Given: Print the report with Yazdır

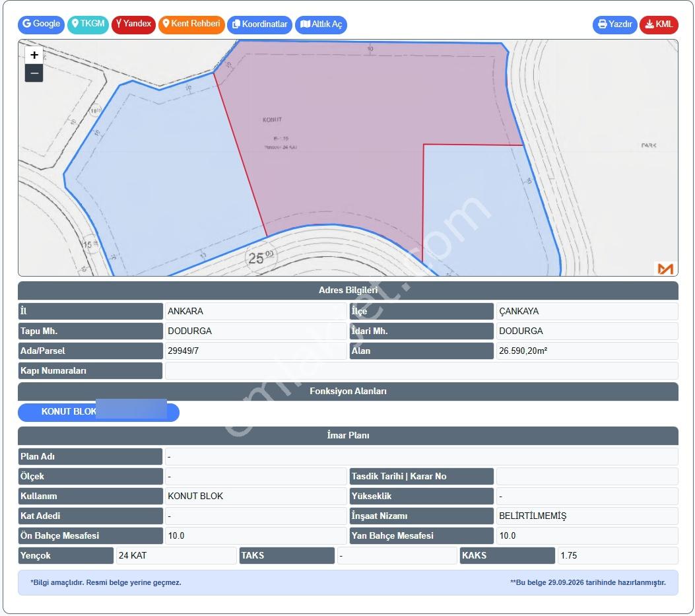Looking at the screenshot, I should click(614, 25).
